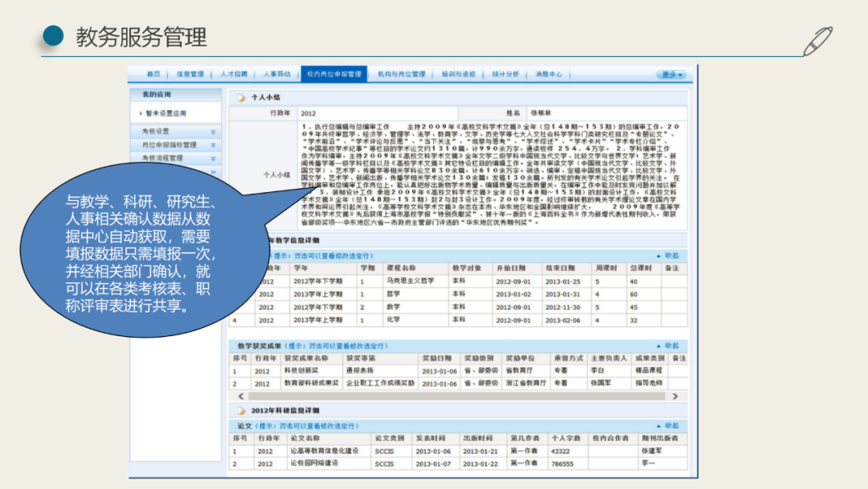Select the 科技创新奖 award row
The image size is (868, 489).
point(458,371)
